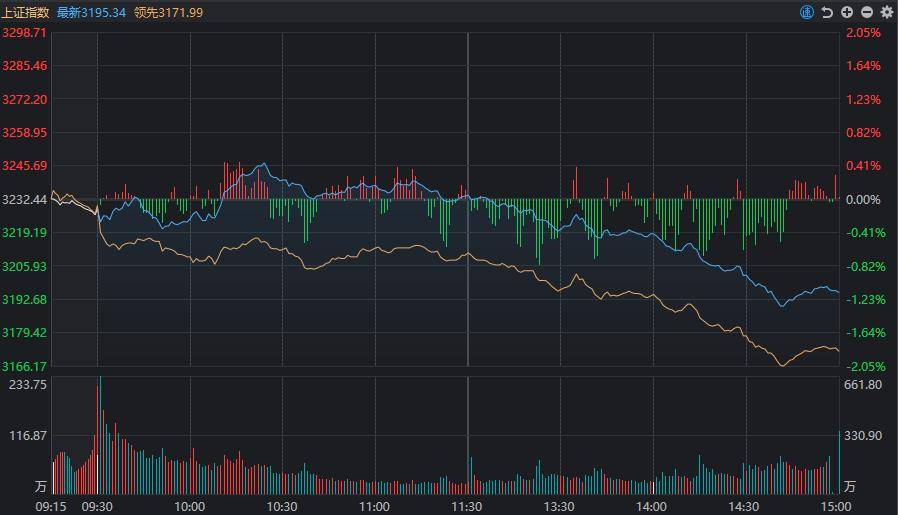
Task: Click the 11:30 time axis marker
Action: 467,507
